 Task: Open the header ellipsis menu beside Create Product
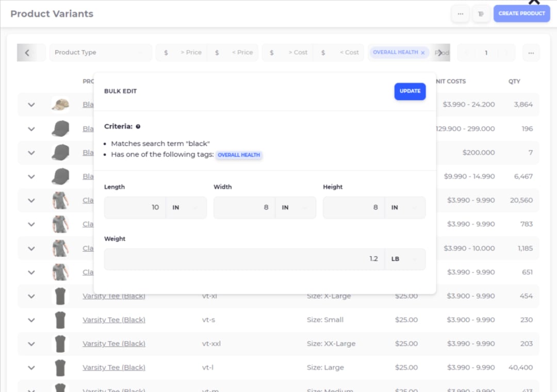point(461,14)
